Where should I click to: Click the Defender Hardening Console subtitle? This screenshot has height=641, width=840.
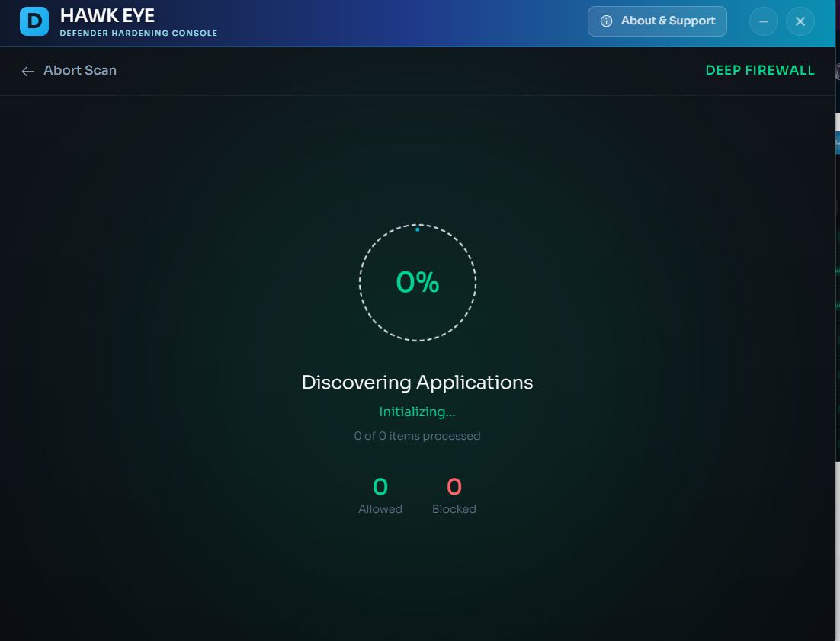(x=139, y=34)
